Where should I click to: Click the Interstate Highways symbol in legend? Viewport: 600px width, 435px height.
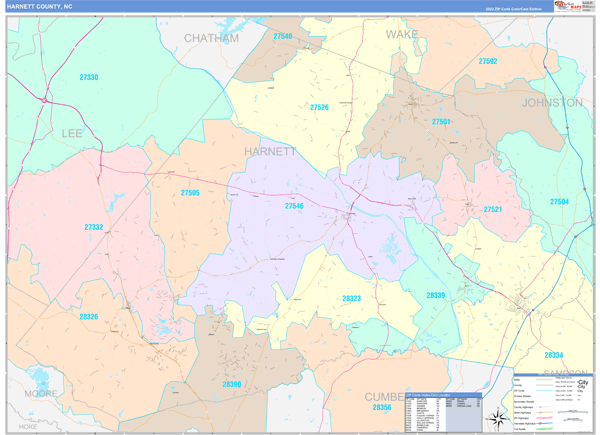pyautogui.click(x=545, y=424)
